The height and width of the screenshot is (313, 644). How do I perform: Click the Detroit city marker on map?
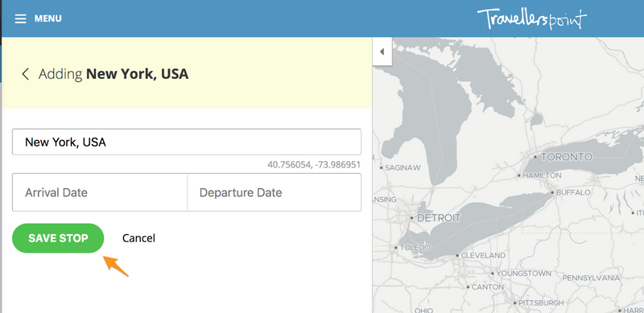pos(412,218)
